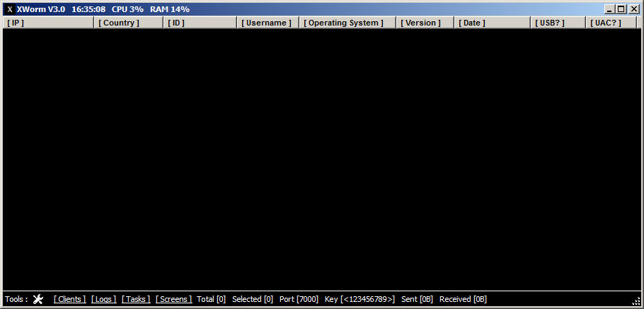
Task: Open the Tools wrench icon menu
Action: 38,299
